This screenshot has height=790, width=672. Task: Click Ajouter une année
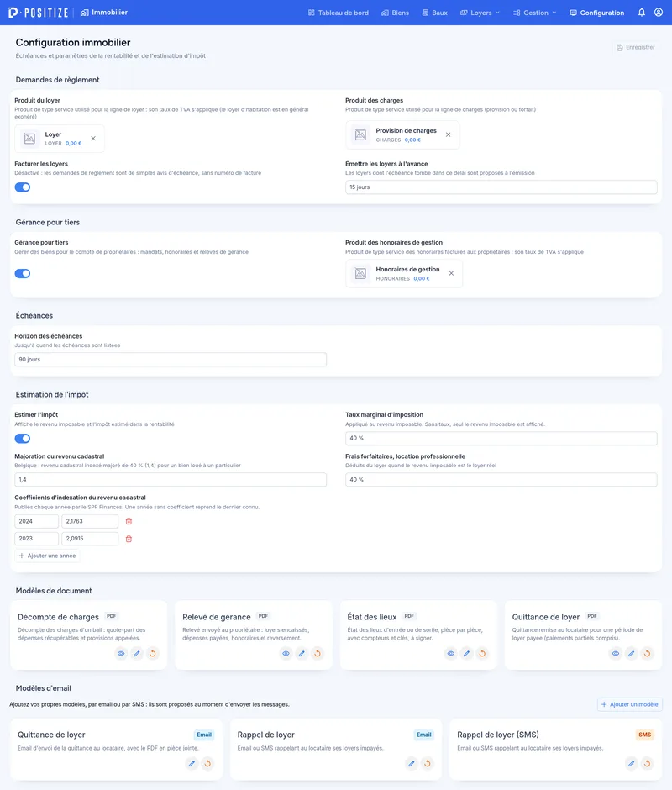click(x=47, y=556)
